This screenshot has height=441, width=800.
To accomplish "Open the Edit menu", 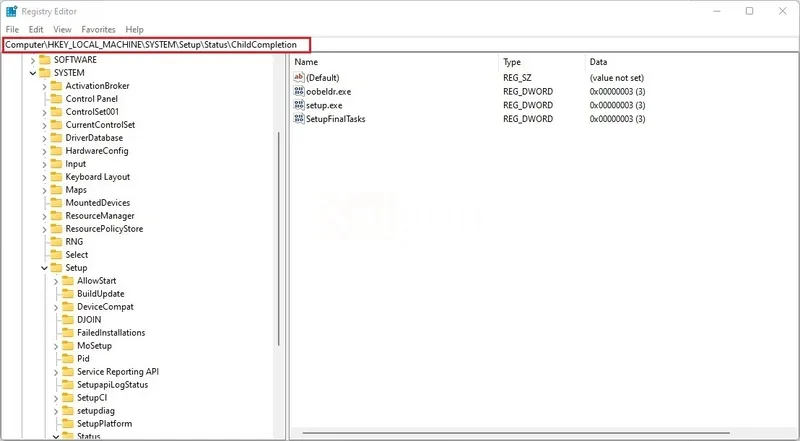I will [36, 30].
